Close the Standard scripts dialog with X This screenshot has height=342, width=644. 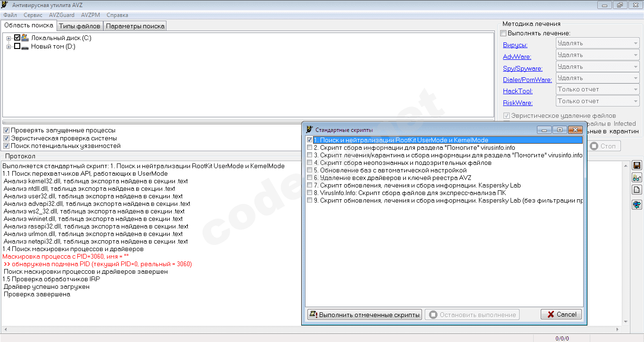pos(575,130)
